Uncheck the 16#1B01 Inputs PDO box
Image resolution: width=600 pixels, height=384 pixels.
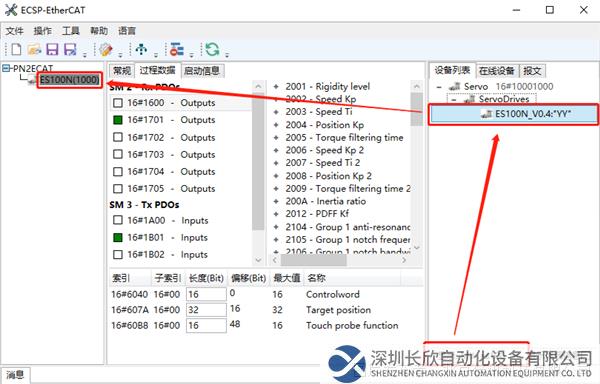[x=118, y=238]
